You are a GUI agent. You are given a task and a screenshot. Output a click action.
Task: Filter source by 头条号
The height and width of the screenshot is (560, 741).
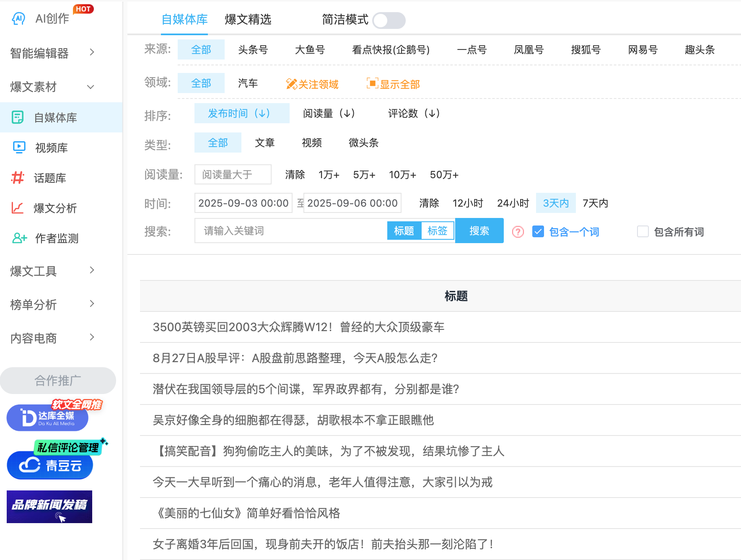(253, 49)
